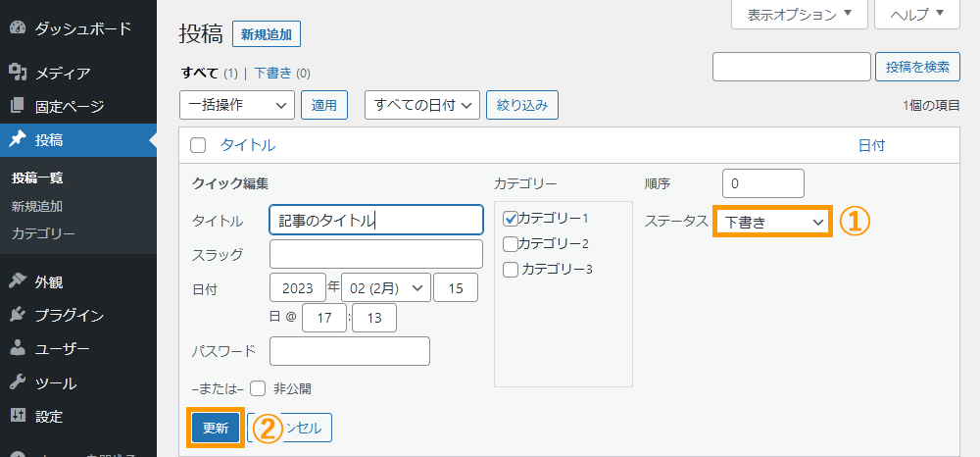Open プラグイン in the sidebar menu
The width and height of the screenshot is (980, 457).
(x=70, y=315)
